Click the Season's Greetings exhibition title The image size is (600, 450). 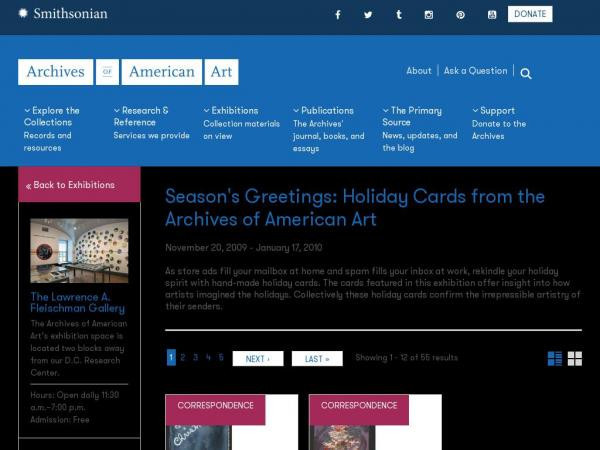click(355, 208)
